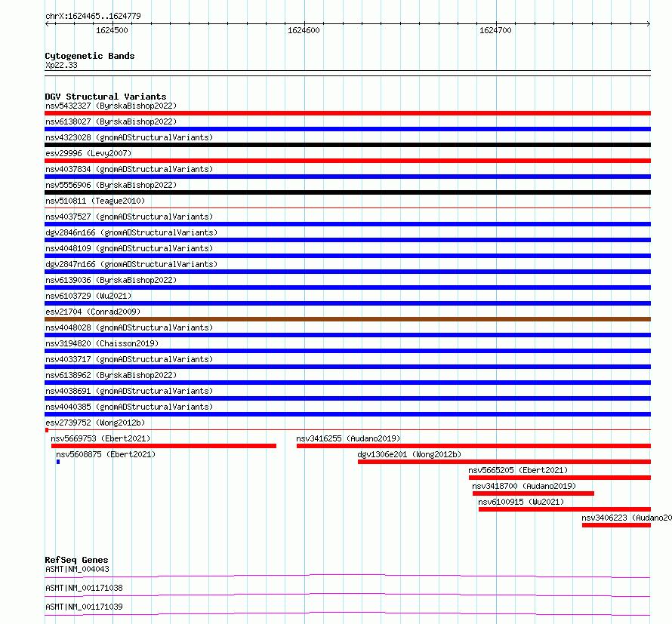The height and width of the screenshot is (624, 672).
Task: Click the chrX:1624465..1624779 coordinate label
Action: (x=93, y=16)
